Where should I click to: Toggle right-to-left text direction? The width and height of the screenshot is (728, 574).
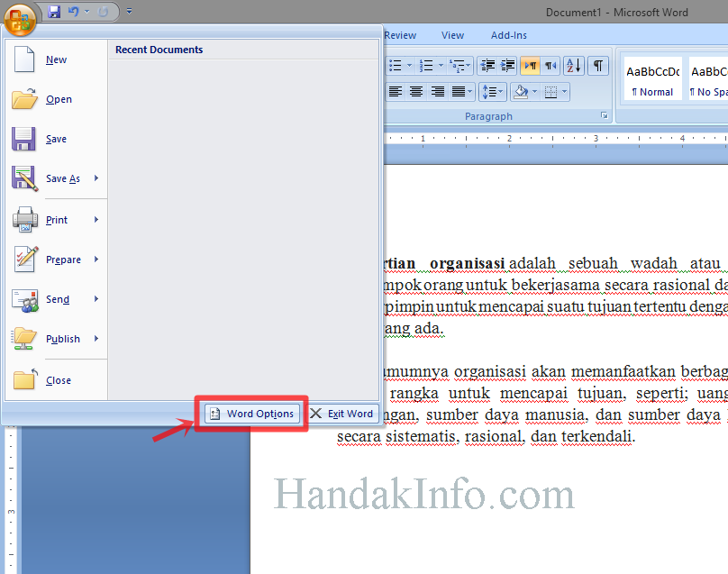(551, 66)
